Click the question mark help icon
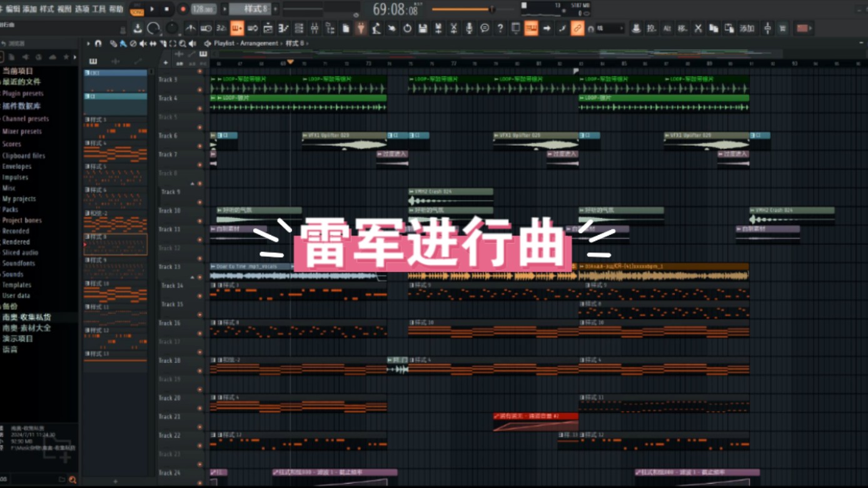 (x=500, y=28)
